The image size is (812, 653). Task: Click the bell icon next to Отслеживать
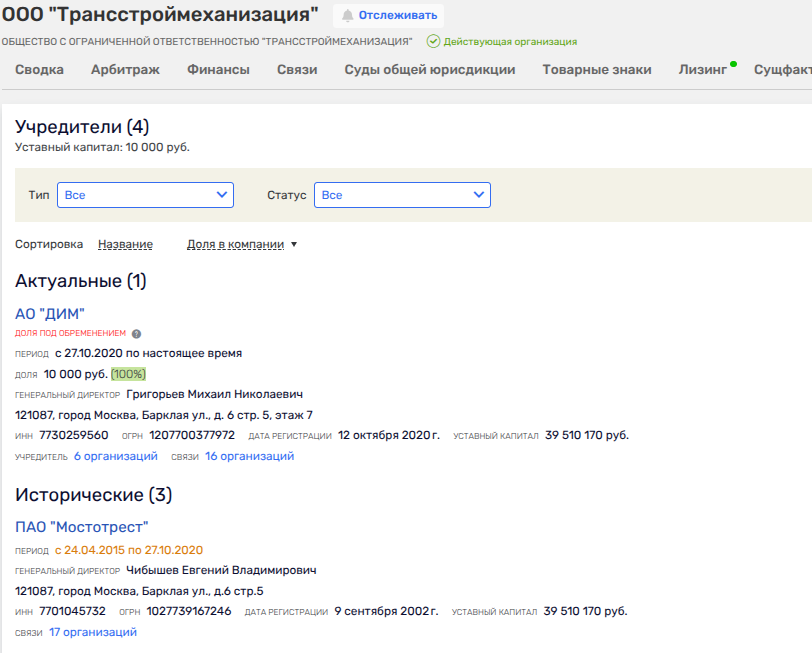pyautogui.click(x=348, y=15)
